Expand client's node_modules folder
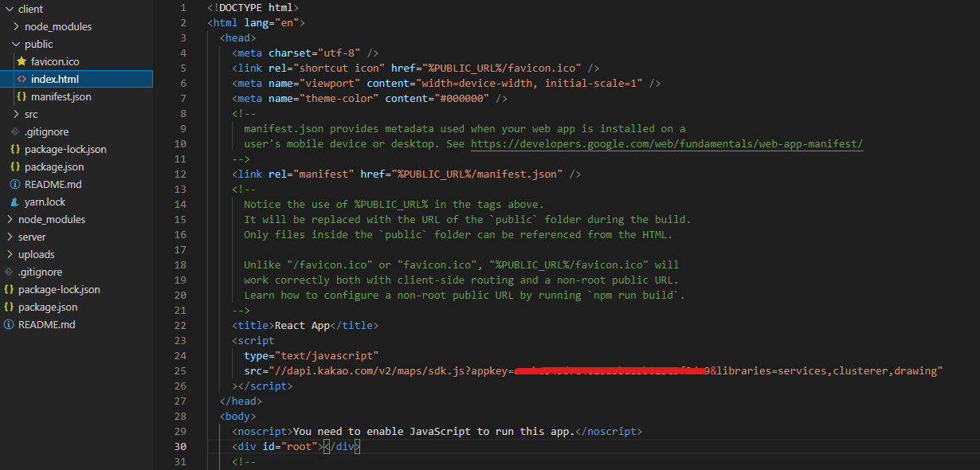This screenshot has height=470, width=980. 17,26
